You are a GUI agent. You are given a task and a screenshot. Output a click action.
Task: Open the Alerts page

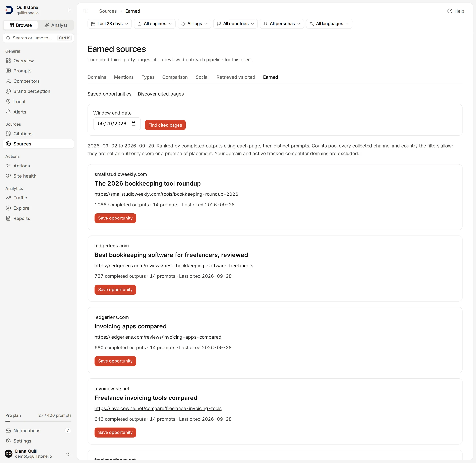click(x=38, y=112)
